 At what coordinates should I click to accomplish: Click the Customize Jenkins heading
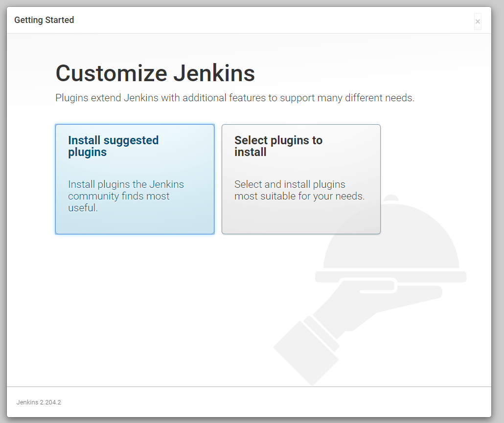155,73
